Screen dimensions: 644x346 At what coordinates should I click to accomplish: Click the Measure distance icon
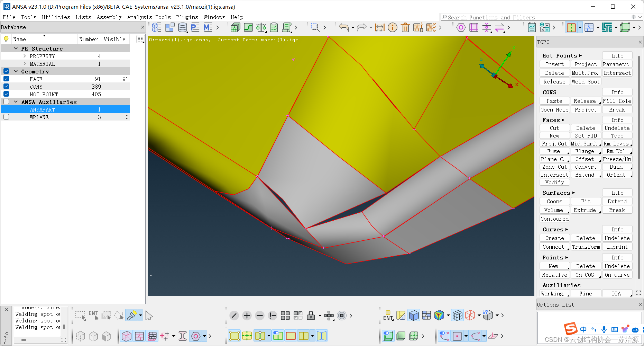pyautogui.click(x=379, y=28)
